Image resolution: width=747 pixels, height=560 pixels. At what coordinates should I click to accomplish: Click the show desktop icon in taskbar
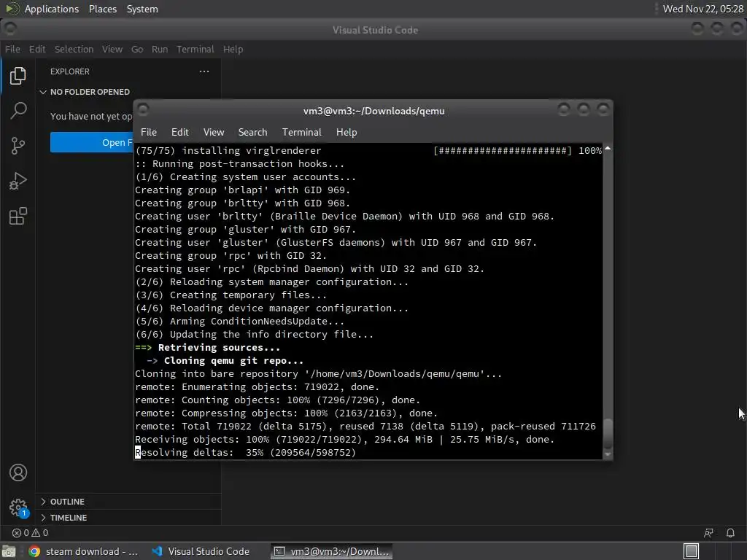click(9, 551)
